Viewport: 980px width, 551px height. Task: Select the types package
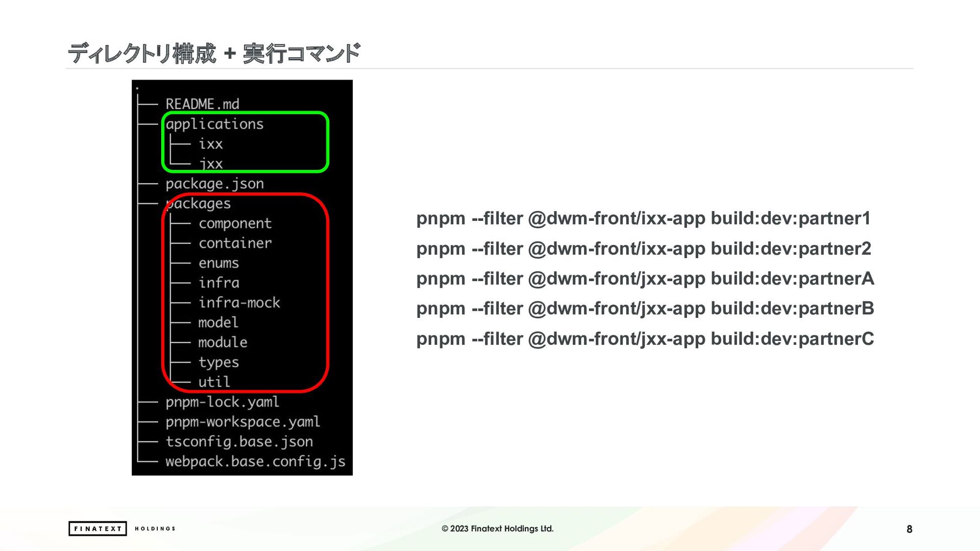[219, 362]
